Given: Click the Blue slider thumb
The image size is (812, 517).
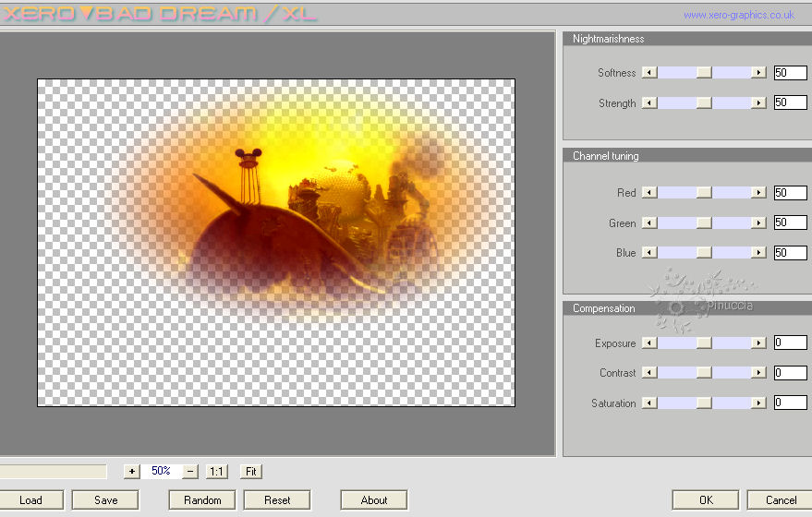Looking at the screenshot, I should pyautogui.click(x=704, y=253).
